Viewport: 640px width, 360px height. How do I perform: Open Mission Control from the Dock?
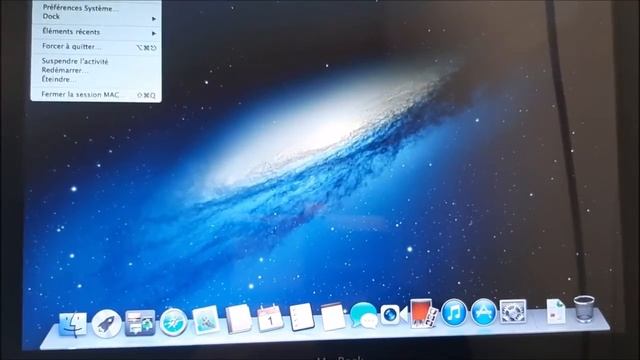click(140, 323)
